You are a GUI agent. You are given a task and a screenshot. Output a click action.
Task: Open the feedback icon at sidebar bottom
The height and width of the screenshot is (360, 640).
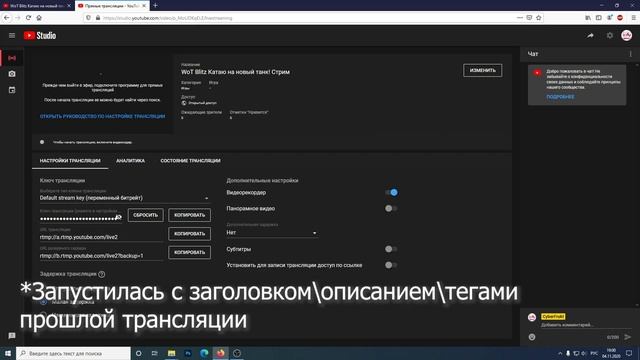pos(12,336)
